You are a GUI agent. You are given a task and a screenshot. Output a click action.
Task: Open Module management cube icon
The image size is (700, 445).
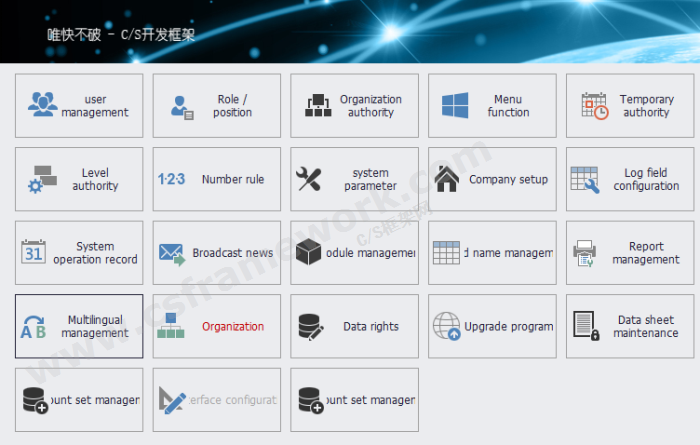click(309, 253)
